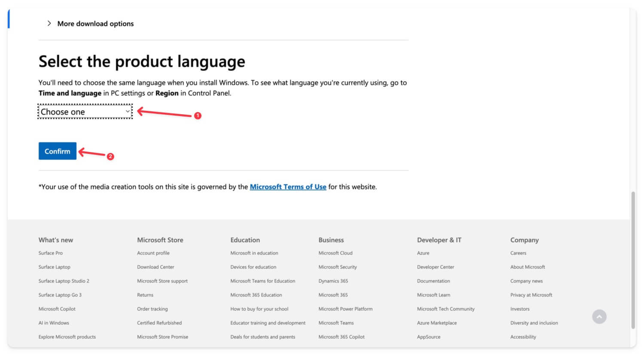
Task: Open Surface Laptop Go 3 link
Action: tap(60, 295)
